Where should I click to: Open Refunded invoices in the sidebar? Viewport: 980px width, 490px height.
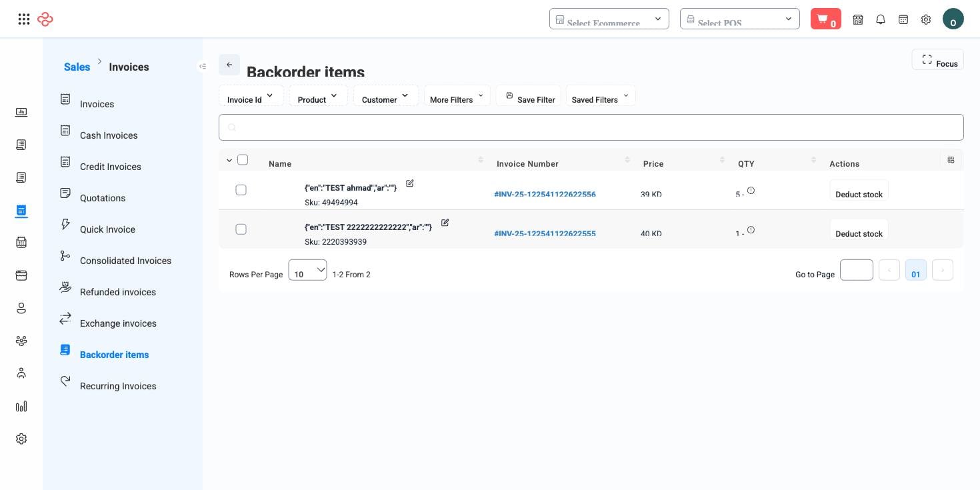click(x=118, y=292)
